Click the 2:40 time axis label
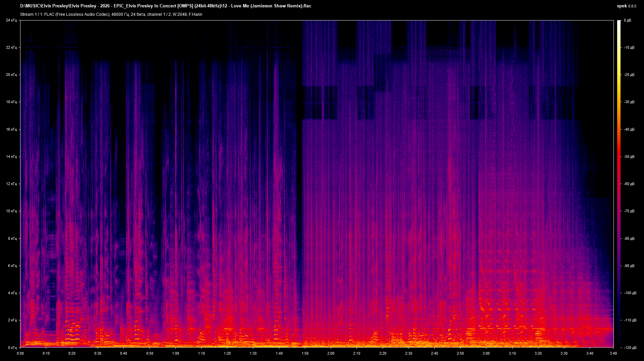Image resolution: width=644 pixels, height=361 pixels. pyautogui.click(x=435, y=353)
